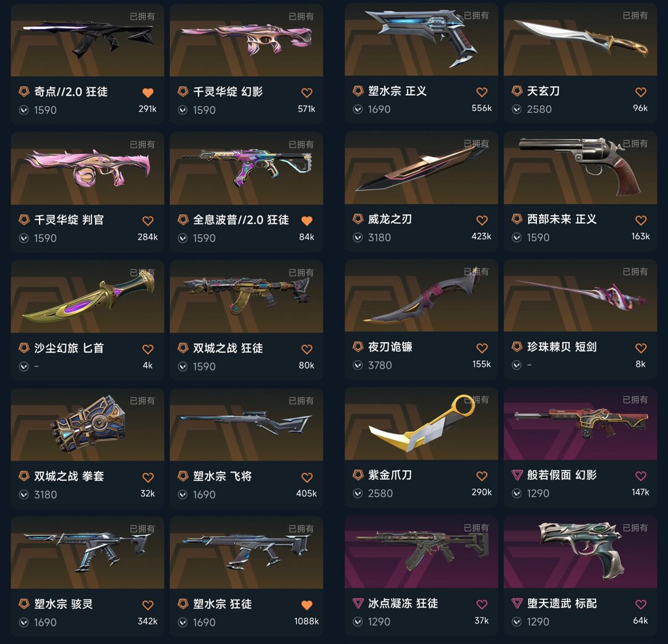
Task: Unfavorite the 奇点//2.0 狂徒 skin heart
Action: pyautogui.click(x=148, y=93)
